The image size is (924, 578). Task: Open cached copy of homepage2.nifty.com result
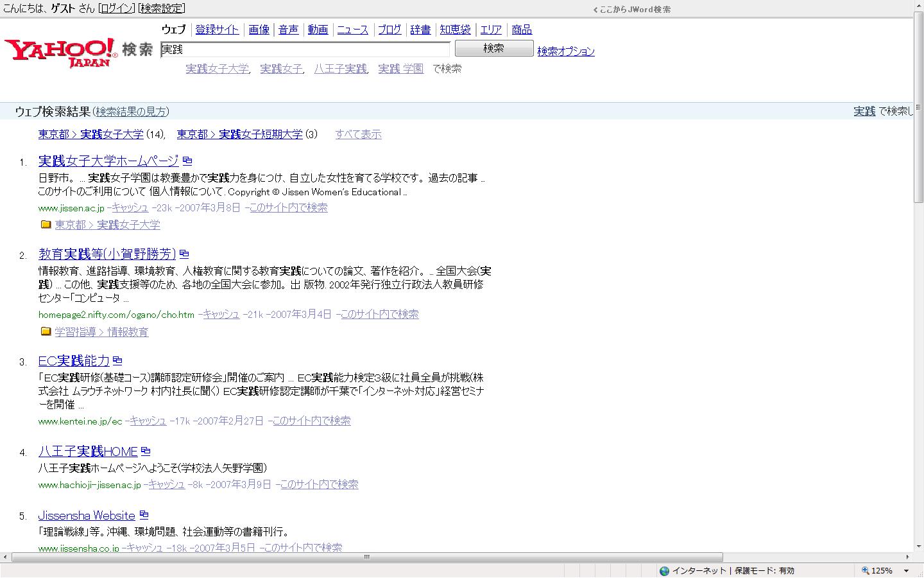pos(221,314)
